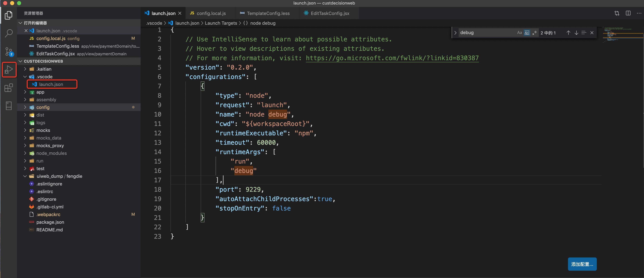The image size is (644, 278).
Task: Toggle Match Case in find widget
Action: pos(519,33)
